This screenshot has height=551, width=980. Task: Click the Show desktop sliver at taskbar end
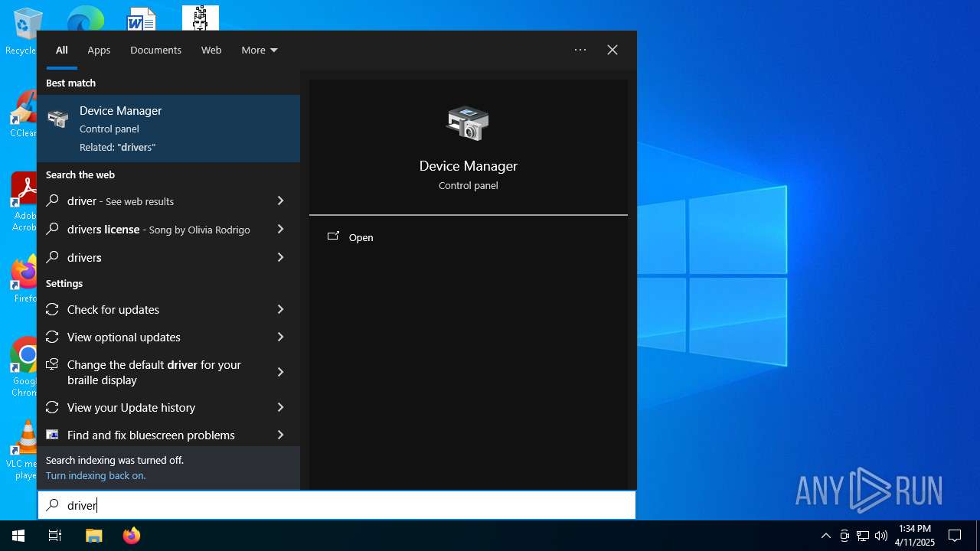(x=977, y=536)
